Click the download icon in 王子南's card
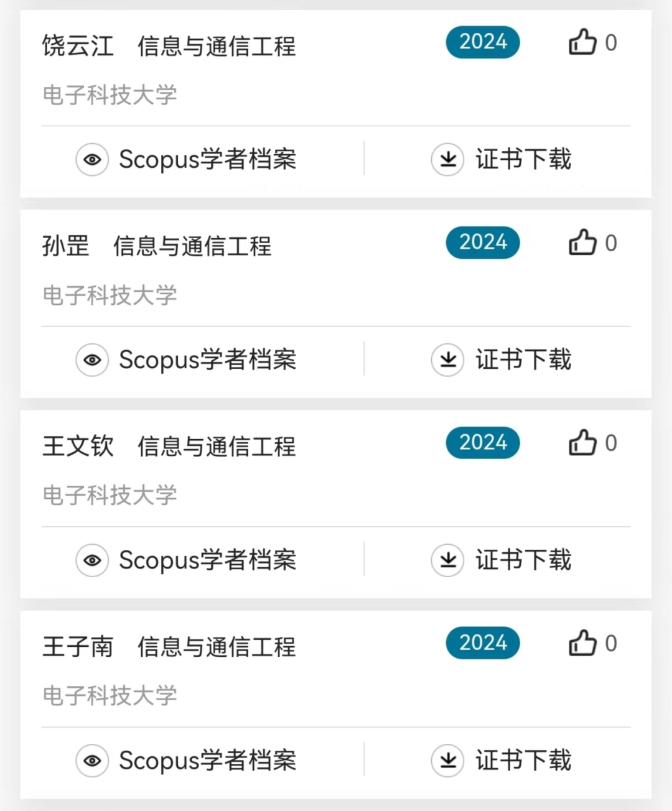Viewport: 672px width, 811px height. (447, 760)
